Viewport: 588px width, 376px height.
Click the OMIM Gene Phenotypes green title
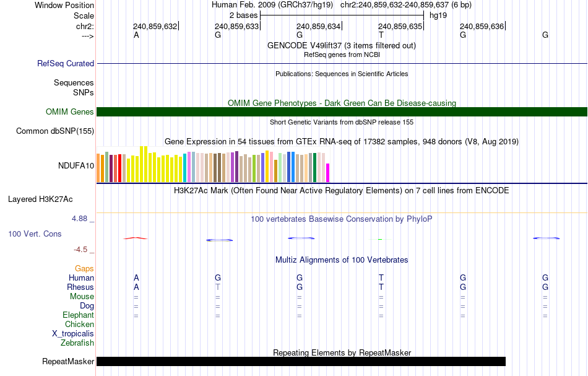click(x=342, y=103)
